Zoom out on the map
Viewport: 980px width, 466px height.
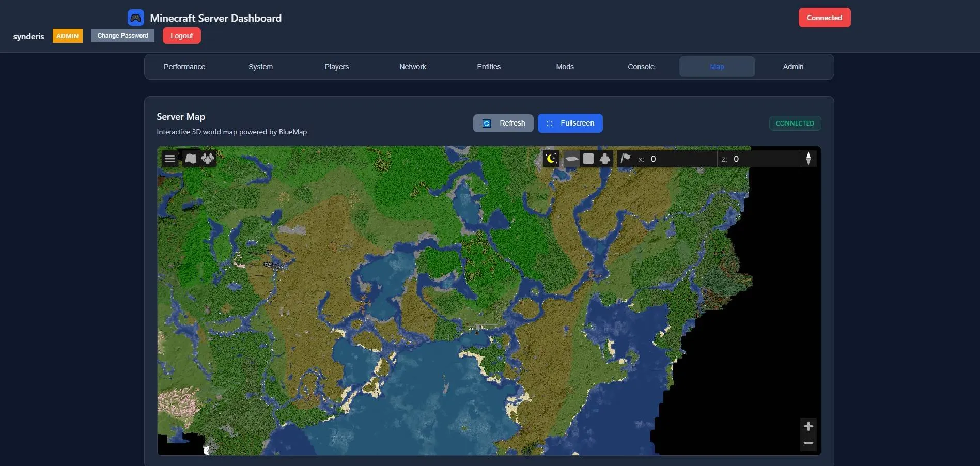(808, 443)
